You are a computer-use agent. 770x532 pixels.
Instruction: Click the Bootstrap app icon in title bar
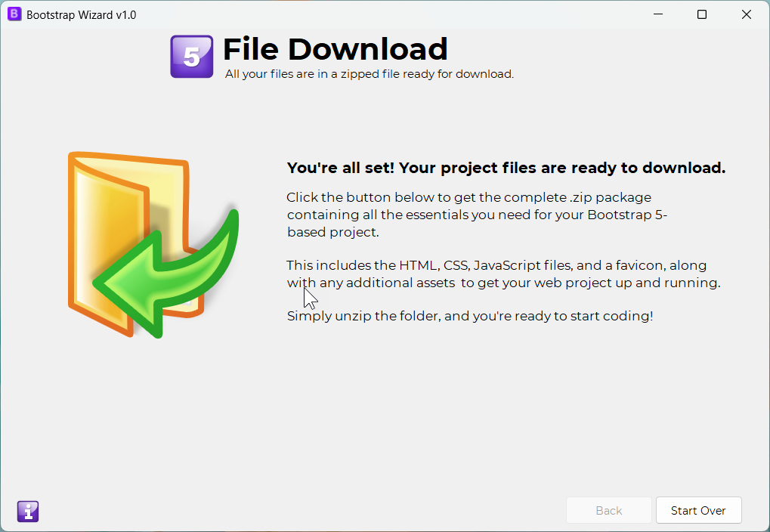pyautogui.click(x=14, y=14)
